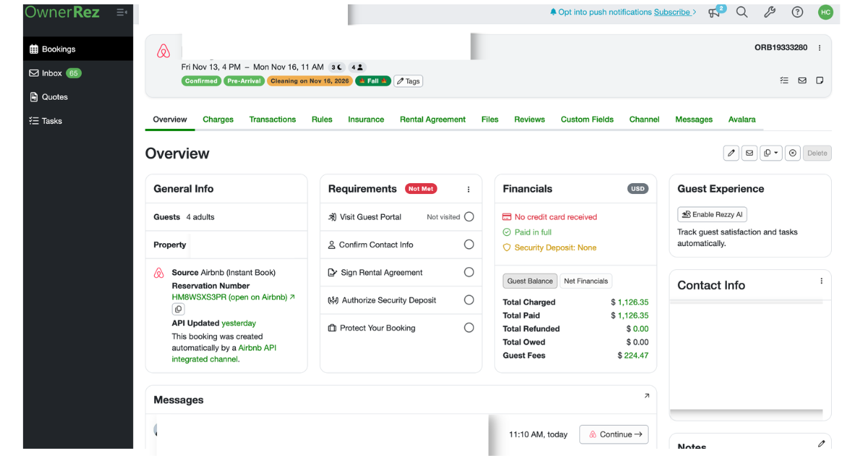Image resolution: width=868 pixels, height=456 pixels.
Task: Click the Enable Rezzy AI button
Action: [712, 214]
